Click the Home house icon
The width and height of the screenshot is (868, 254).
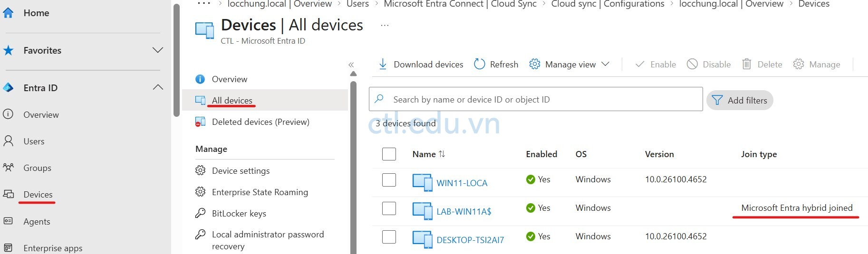(8, 13)
